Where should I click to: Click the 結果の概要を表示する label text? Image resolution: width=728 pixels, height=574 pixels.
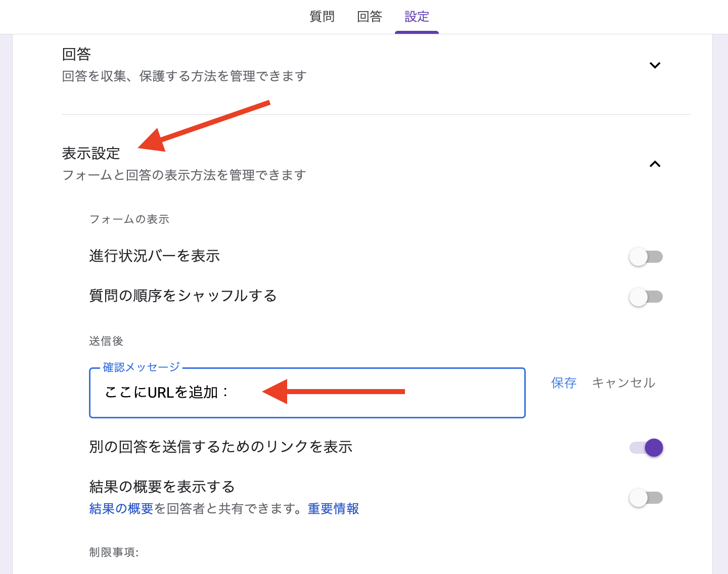pos(162,487)
